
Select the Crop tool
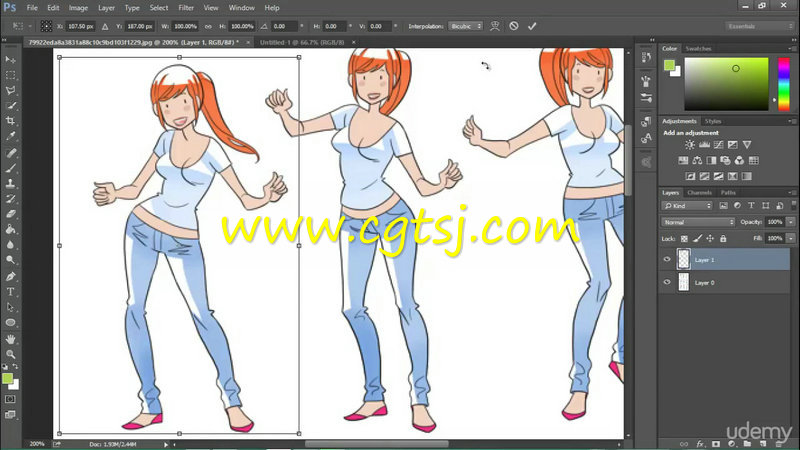click(10, 121)
